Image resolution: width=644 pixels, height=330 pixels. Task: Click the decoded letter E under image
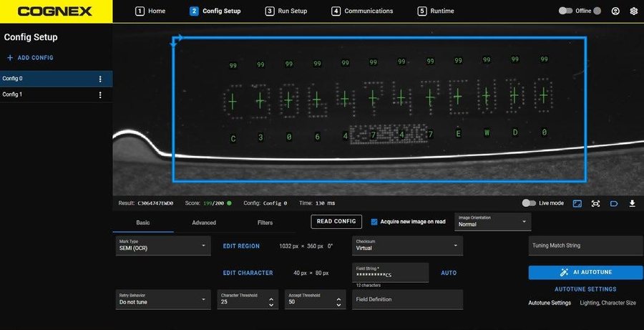click(459, 134)
